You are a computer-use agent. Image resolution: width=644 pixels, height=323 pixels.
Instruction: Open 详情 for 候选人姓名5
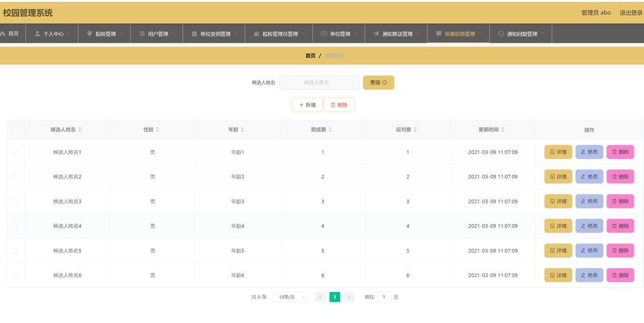pos(558,251)
